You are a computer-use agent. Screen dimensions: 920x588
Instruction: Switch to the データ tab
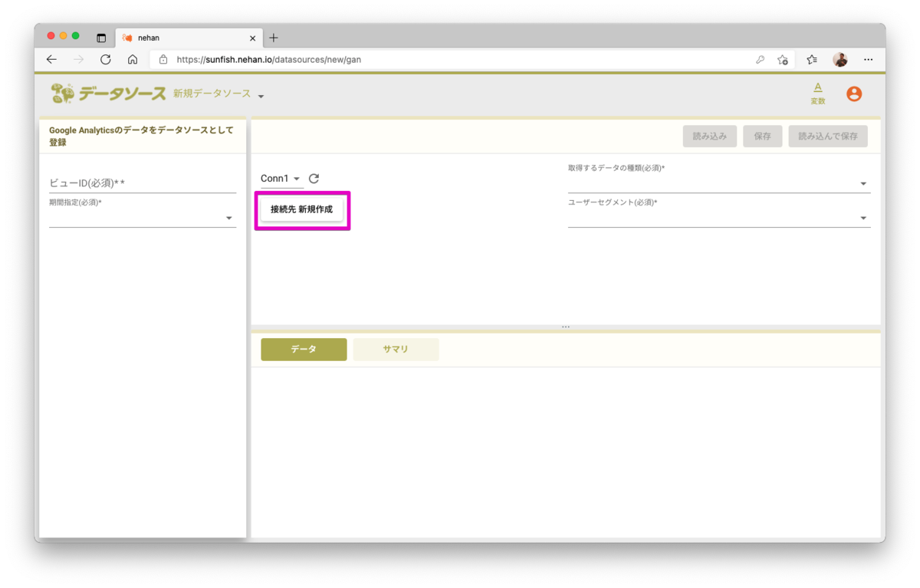(x=304, y=349)
